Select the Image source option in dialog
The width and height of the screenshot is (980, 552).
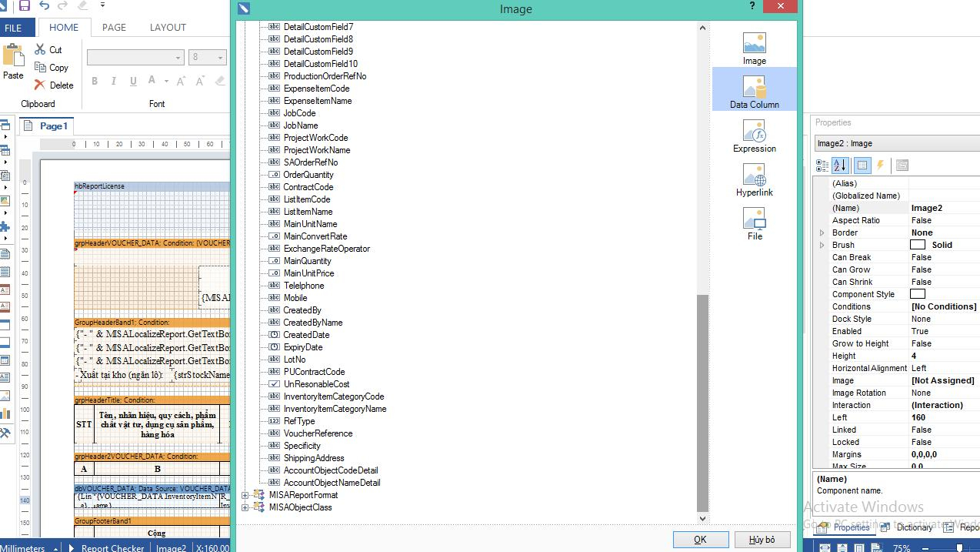click(754, 49)
